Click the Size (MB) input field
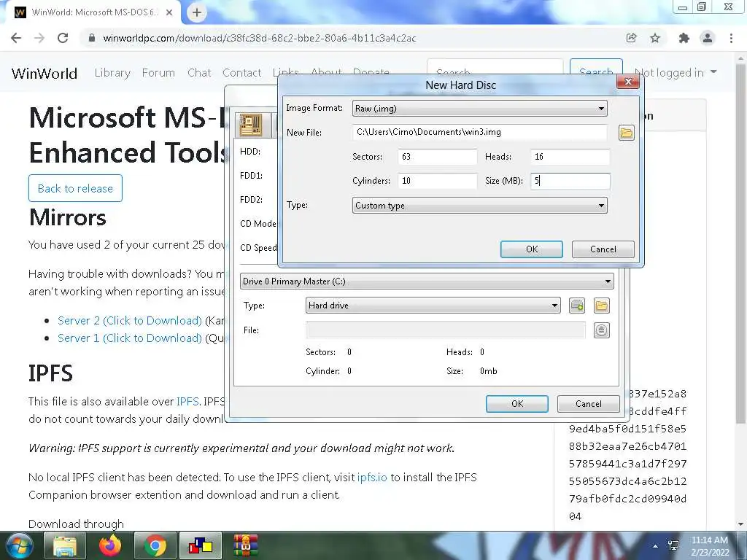Viewport: 747px width, 560px height. tap(570, 181)
